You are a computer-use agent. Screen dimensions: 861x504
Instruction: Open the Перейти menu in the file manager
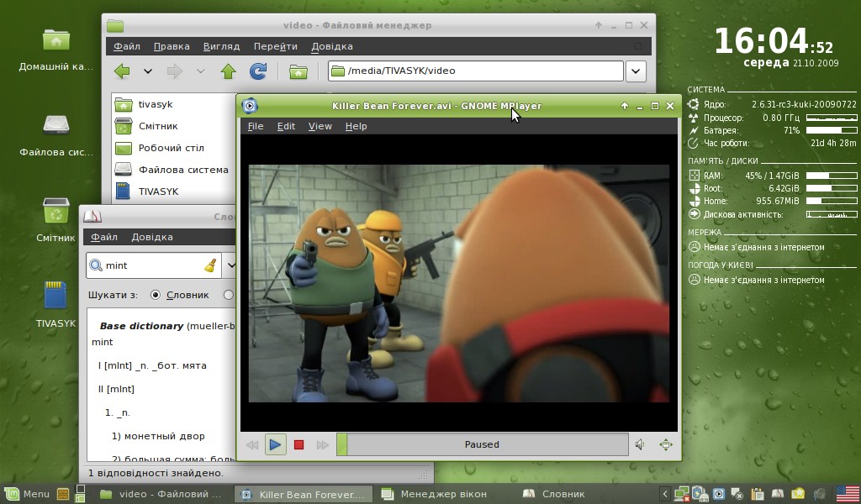click(276, 46)
